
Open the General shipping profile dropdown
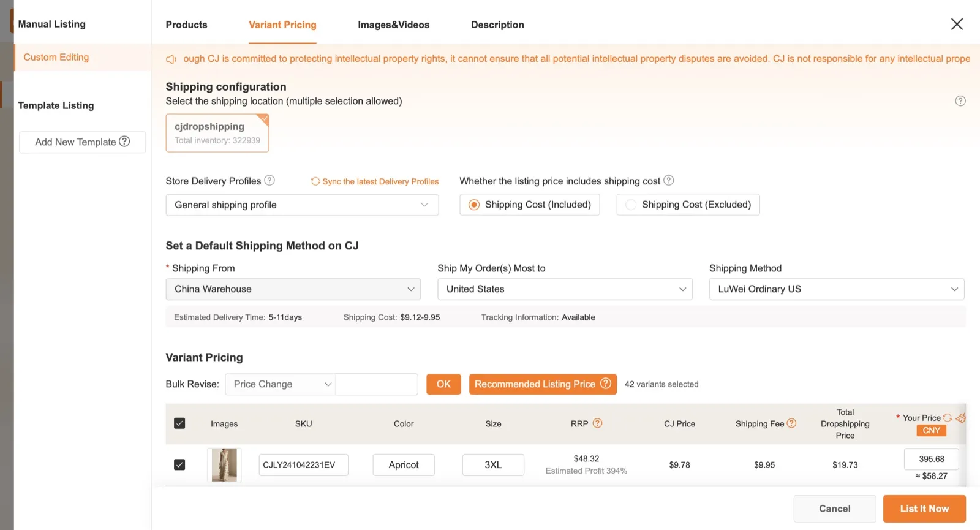302,205
